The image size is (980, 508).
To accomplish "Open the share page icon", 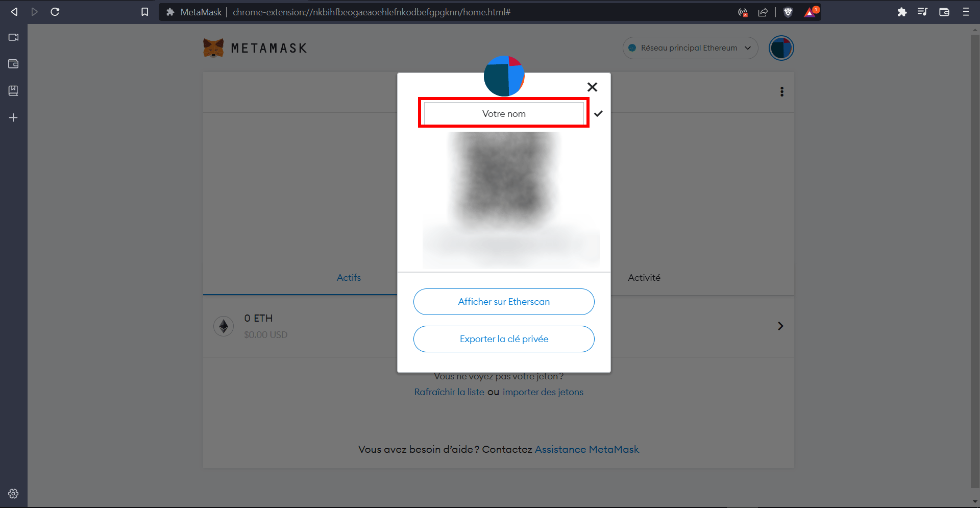I will coord(763,12).
